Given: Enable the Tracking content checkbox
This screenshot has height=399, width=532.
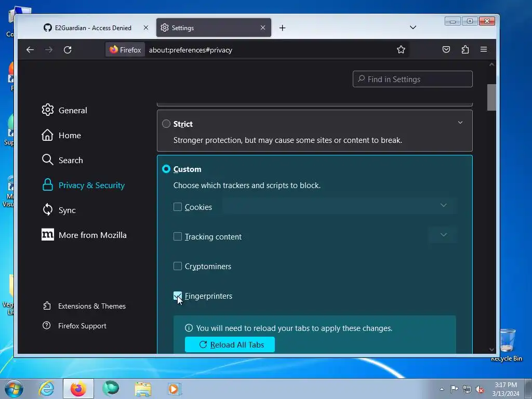Looking at the screenshot, I should tap(178, 236).
